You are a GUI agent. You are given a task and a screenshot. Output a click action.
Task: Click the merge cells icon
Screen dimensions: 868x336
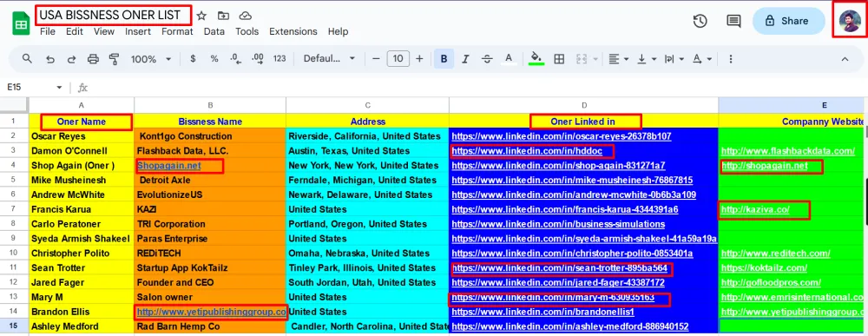(582, 59)
